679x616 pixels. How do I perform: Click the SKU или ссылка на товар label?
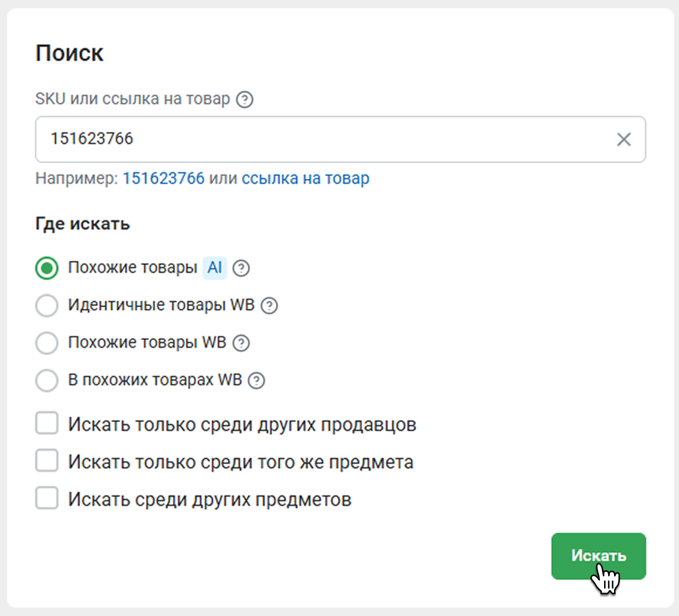pyautogui.click(x=132, y=99)
